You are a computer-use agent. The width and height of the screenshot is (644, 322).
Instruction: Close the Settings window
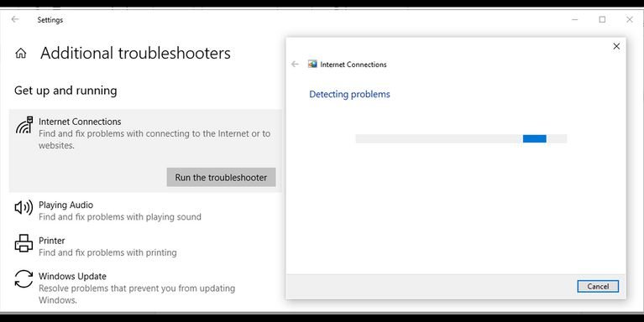click(x=629, y=19)
